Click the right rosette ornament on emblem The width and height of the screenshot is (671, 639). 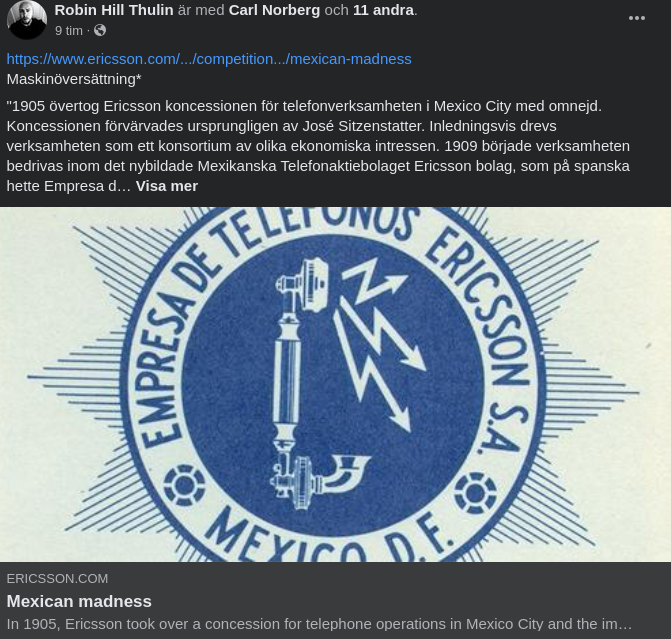click(475, 493)
